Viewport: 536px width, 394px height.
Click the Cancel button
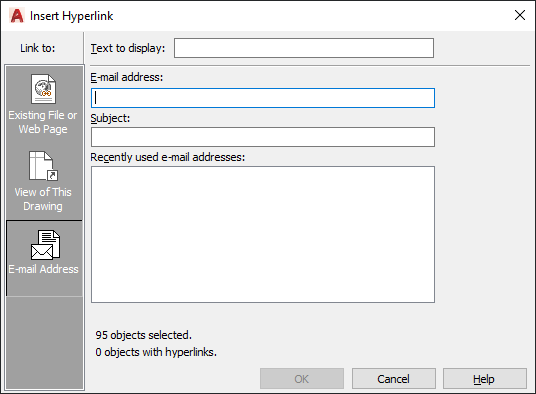click(394, 379)
